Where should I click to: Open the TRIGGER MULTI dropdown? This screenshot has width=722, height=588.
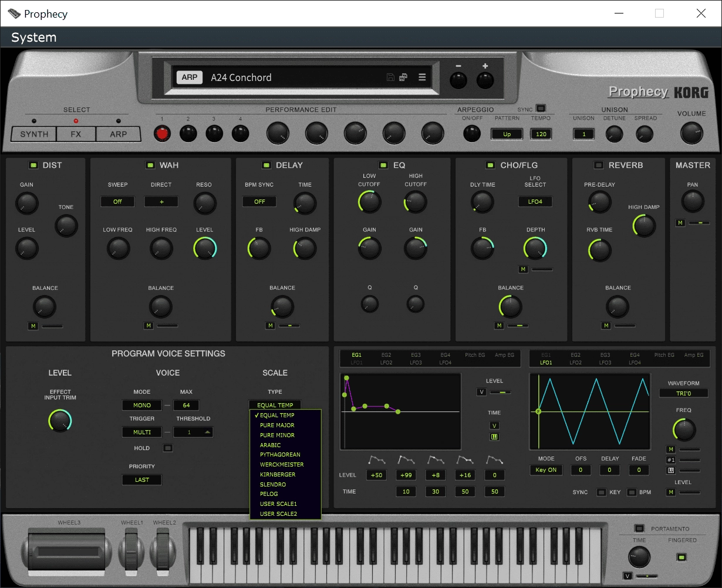click(x=142, y=432)
